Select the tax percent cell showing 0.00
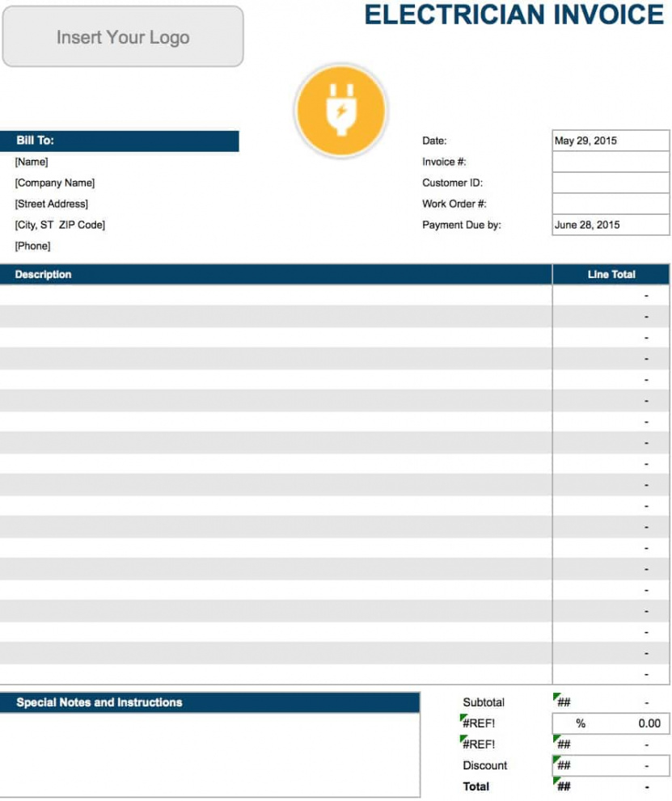This screenshot has height=801, width=672. click(x=611, y=723)
